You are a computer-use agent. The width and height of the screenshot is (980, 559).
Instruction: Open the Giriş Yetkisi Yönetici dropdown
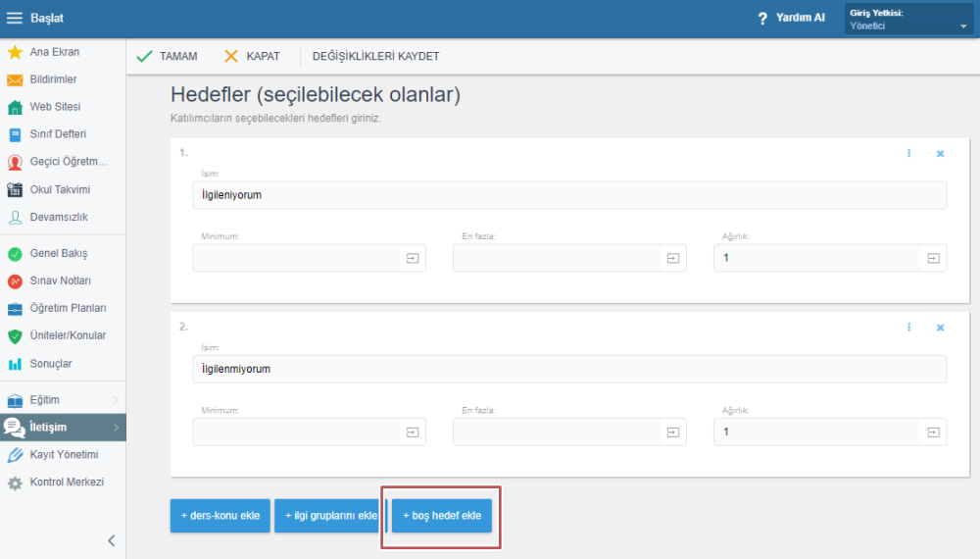point(908,20)
